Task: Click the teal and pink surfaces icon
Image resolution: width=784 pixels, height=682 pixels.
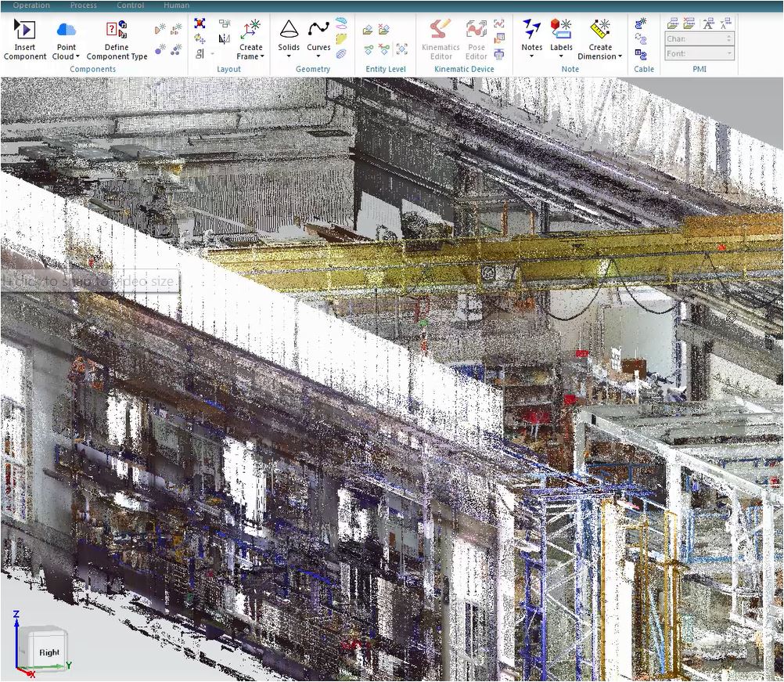Action: coord(341,23)
